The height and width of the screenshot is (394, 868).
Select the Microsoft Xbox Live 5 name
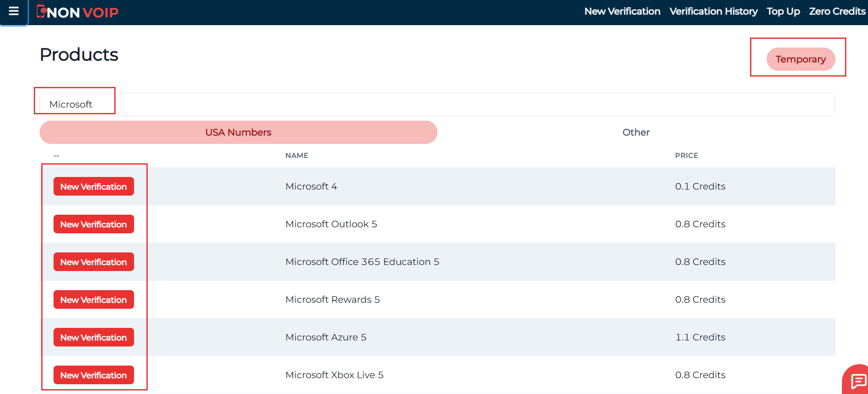coord(335,375)
